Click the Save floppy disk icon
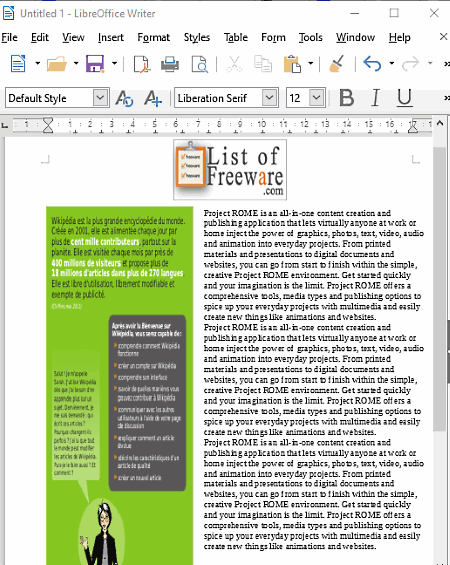 (x=95, y=64)
